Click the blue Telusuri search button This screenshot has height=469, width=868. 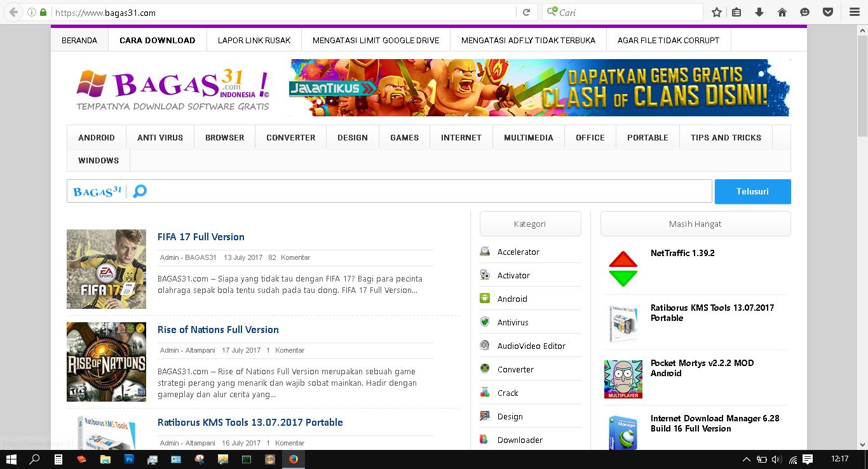point(753,191)
